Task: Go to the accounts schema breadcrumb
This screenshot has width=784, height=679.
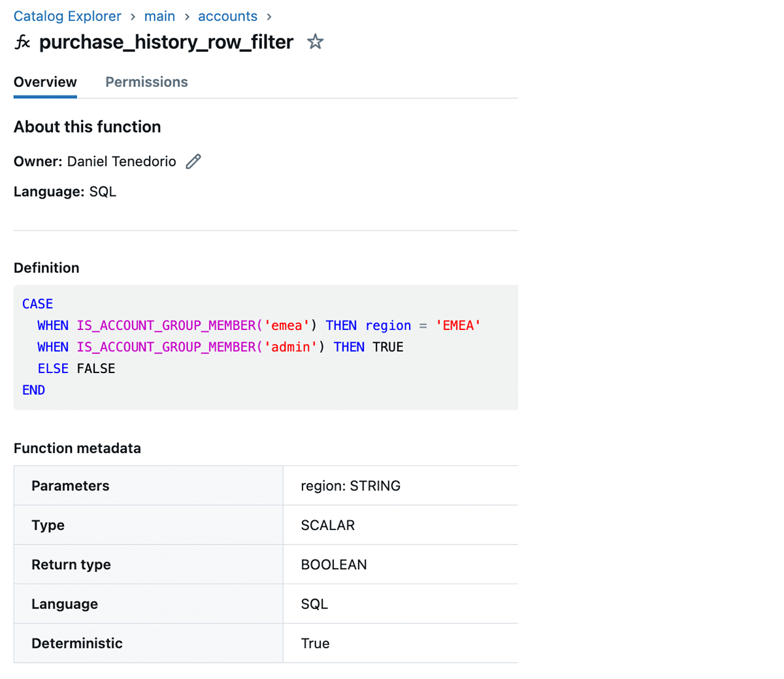Action: (x=227, y=16)
